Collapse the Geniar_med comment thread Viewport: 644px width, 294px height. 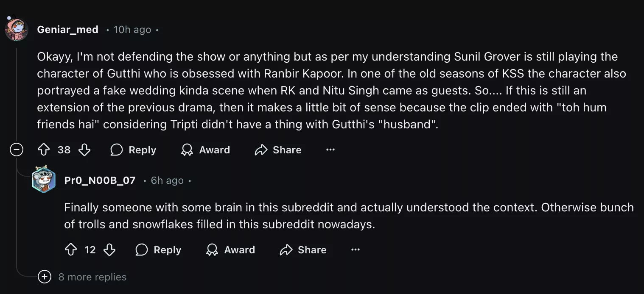pyautogui.click(x=17, y=150)
